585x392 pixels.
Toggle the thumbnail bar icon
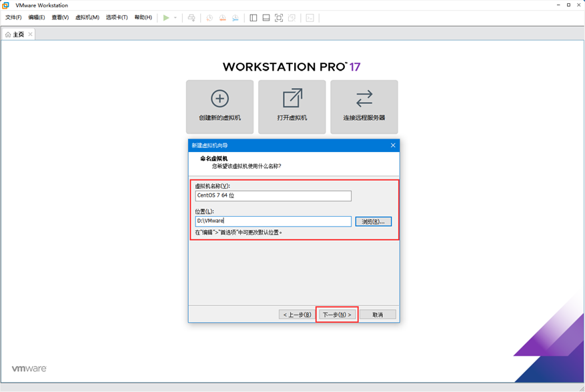click(266, 17)
